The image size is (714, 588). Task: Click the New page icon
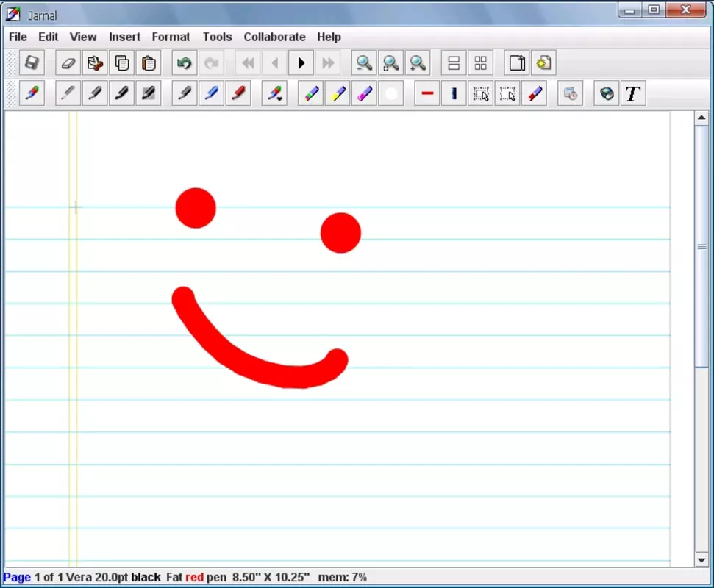tap(517, 62)
